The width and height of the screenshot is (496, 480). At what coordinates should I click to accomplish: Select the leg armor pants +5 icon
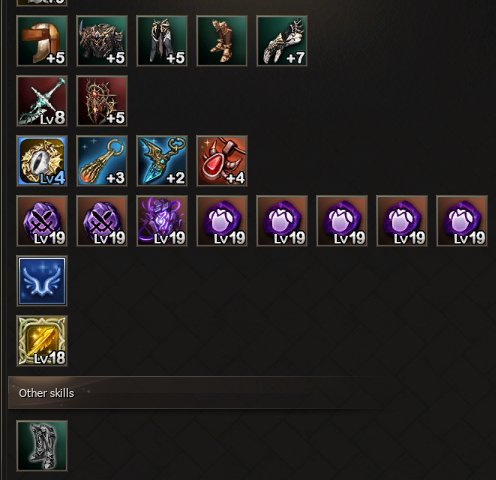pos(162,41)
